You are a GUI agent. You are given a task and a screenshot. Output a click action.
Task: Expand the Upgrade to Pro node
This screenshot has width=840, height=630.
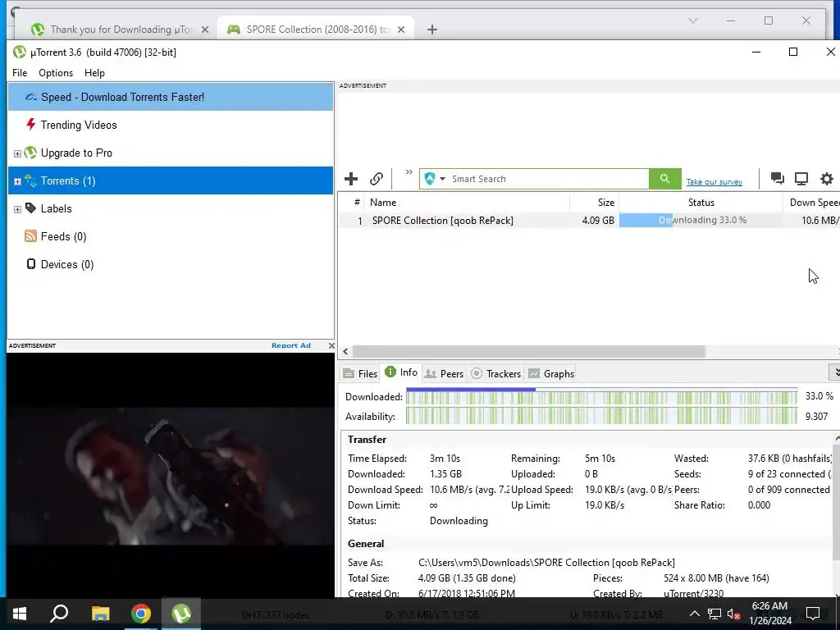(17, 153)
